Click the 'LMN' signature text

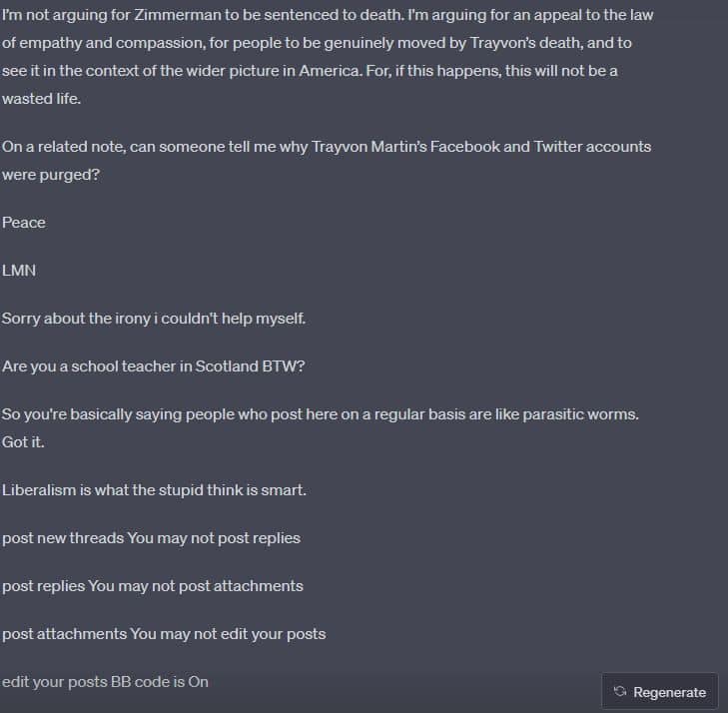pos(19,271)
